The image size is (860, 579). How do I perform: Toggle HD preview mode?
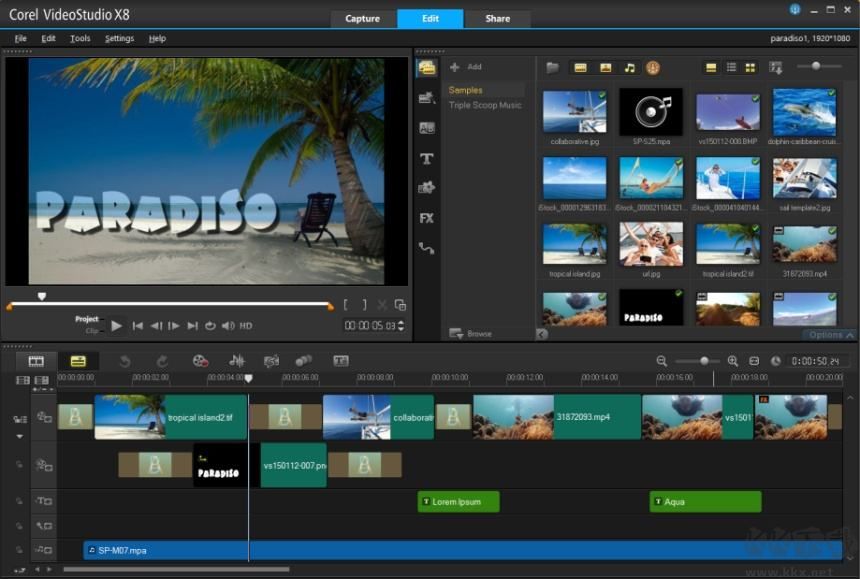point(246,326)
